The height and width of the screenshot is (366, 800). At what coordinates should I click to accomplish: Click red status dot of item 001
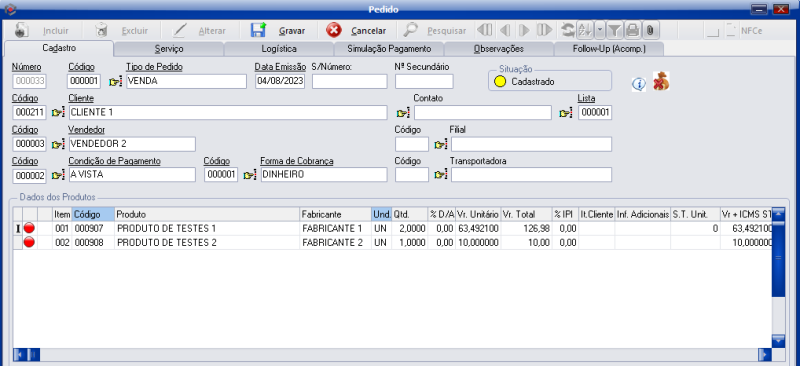(29, 228)
